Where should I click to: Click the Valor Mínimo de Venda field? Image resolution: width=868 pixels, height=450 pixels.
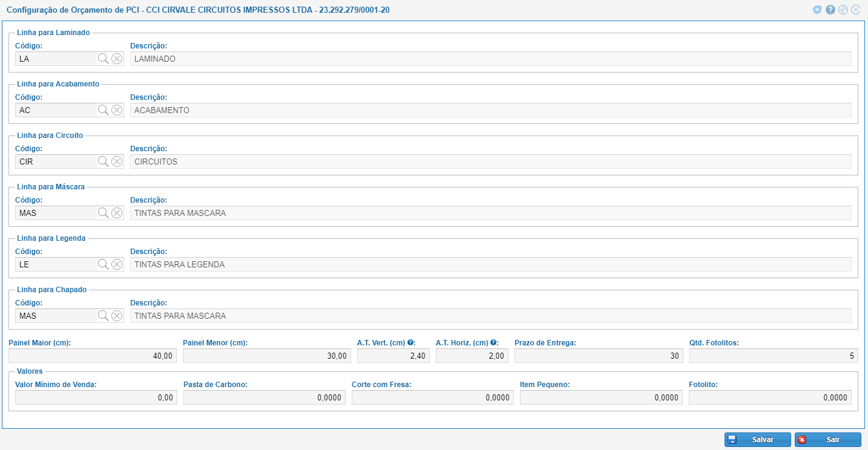(x=96, y=397)
